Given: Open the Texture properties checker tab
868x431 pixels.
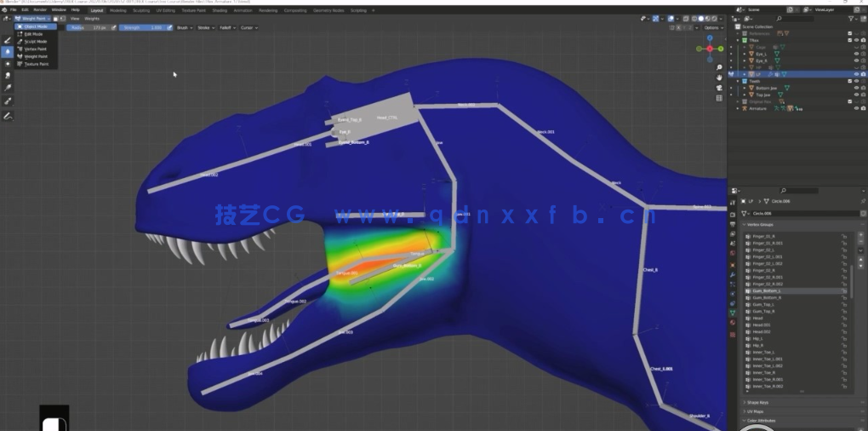Looking at the screenshot, I should tap(733, 335).
